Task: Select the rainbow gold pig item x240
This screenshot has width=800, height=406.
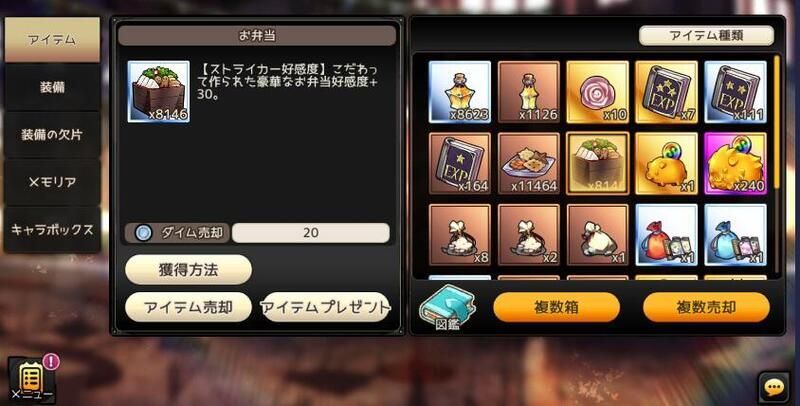Action: (735, 164)
